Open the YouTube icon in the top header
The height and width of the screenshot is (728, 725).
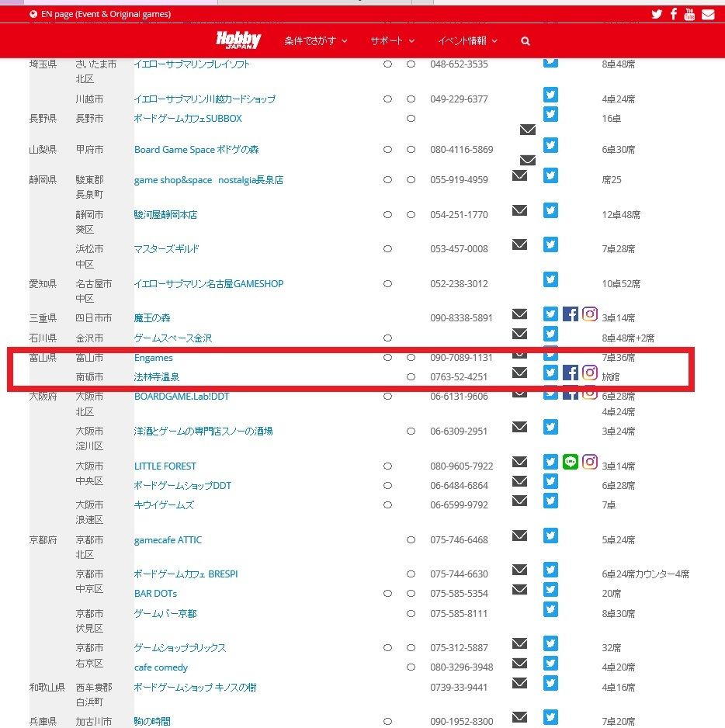pos(689,14)
